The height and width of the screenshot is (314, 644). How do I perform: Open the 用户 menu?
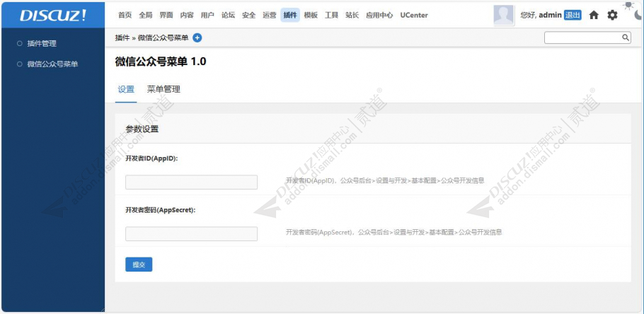pos(207,15)
